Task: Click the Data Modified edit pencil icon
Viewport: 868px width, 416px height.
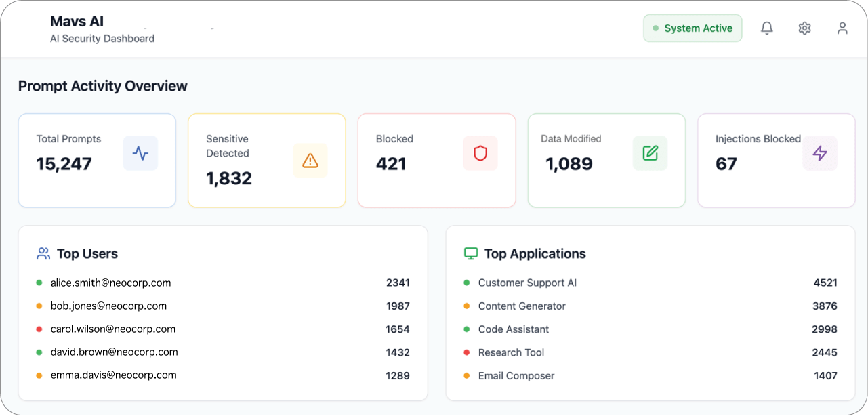Action: coord(650,153)
